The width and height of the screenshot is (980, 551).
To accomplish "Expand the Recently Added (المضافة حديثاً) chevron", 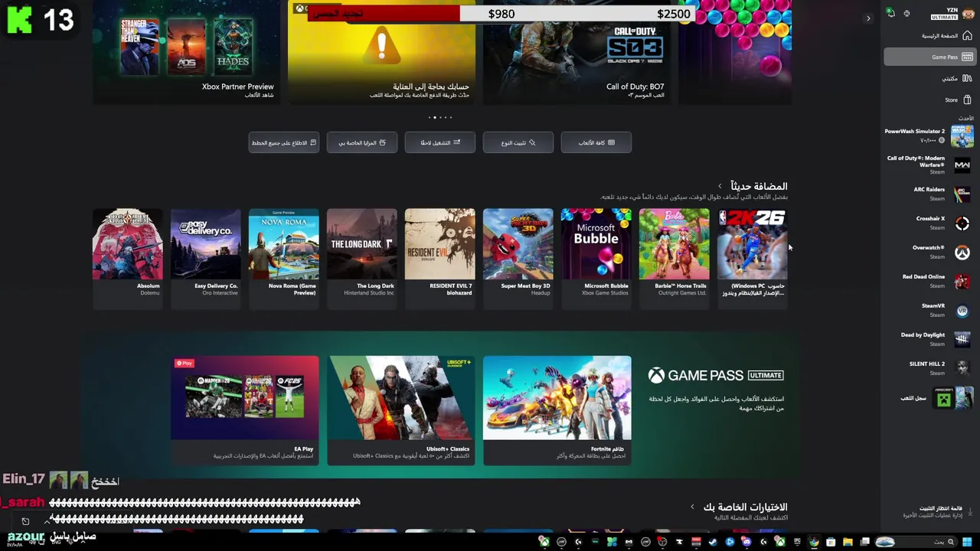I will coord(720,186).
